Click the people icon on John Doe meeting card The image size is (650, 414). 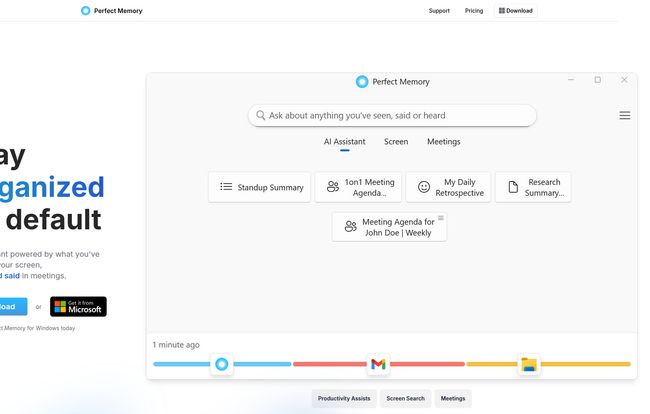click(350, 226)
